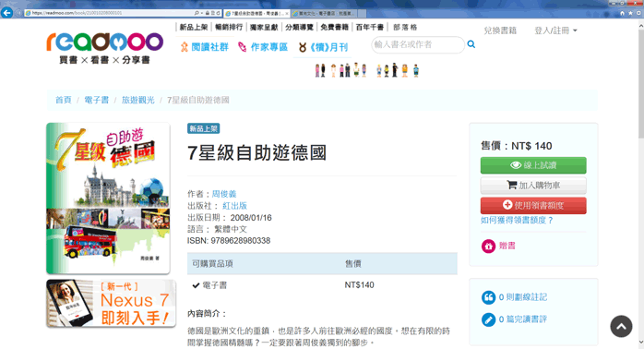Click the 首頁 breadcrumb link
The image size is (644, 349).
64,100
